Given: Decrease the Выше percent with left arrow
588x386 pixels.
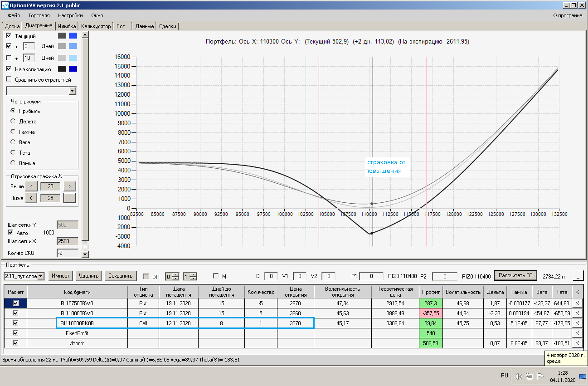Looking at the screenshot, I should (31, 186).
